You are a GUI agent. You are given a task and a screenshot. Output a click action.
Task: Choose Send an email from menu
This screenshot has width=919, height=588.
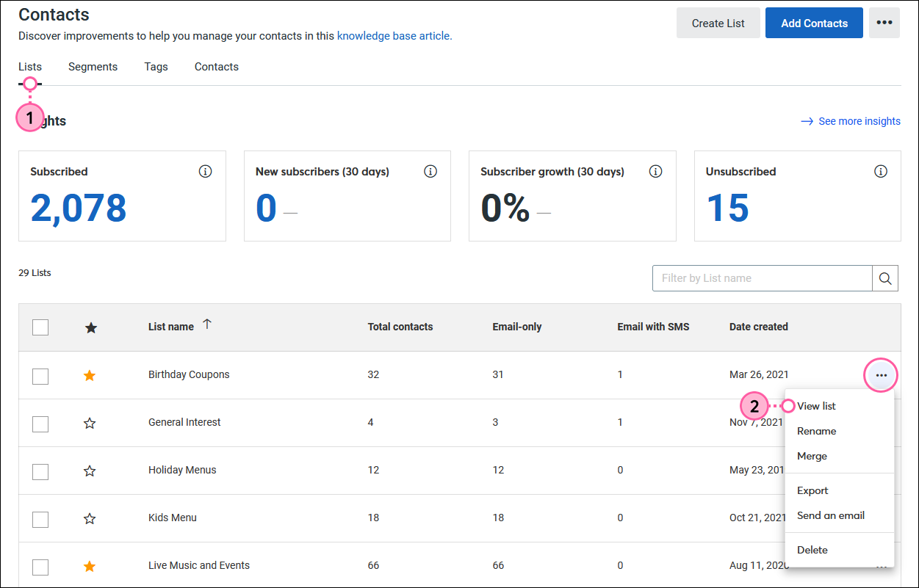click(830, 515)
